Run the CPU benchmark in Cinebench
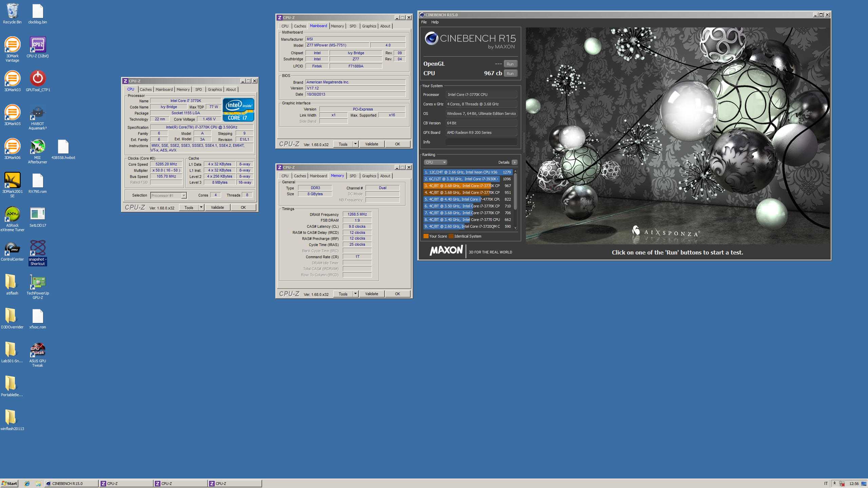Image resolution: width=868 pixels, height=488 pixels. pyautogui.click(x=510, y=74)
